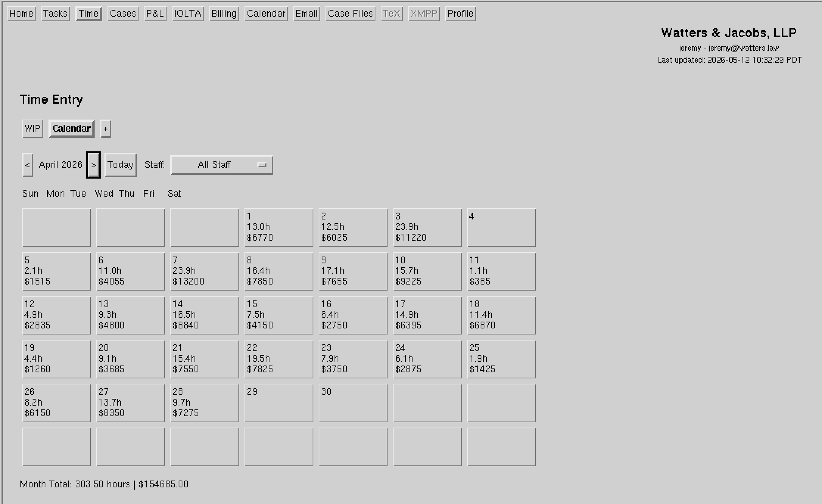822x504 pixels.
Task: Jump to Today in calendar
Action: 121,165
